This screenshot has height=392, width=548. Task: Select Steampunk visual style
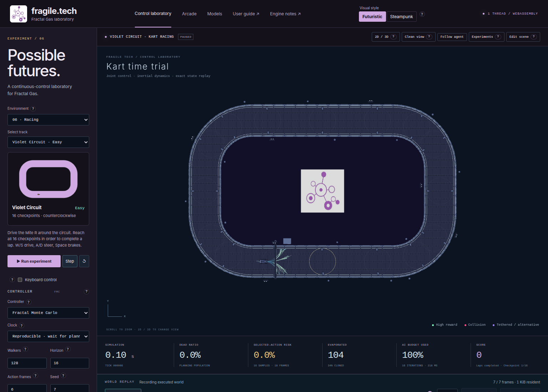(401, 17)
